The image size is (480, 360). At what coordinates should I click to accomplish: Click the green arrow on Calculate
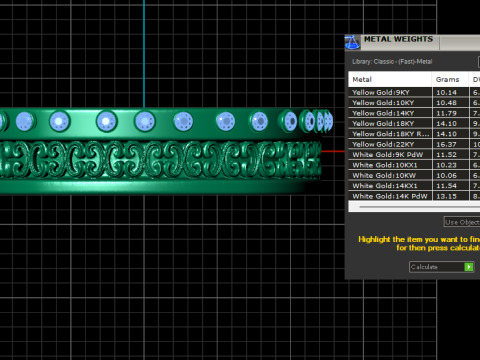pos(469,267)
